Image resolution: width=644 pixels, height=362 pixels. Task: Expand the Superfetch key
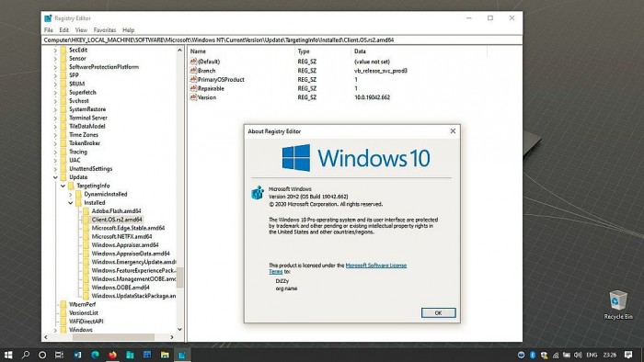click(55, 93)
